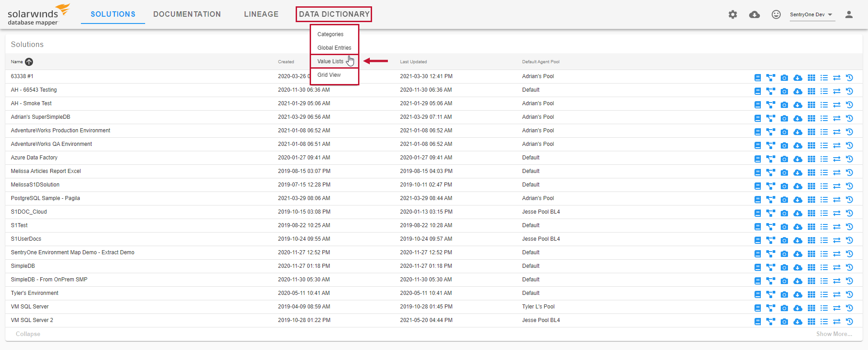Image resolution: width=868 pixels, height=350 pixels.
Task: Open documentation book icon for 63338 #1
Action: 758,78
